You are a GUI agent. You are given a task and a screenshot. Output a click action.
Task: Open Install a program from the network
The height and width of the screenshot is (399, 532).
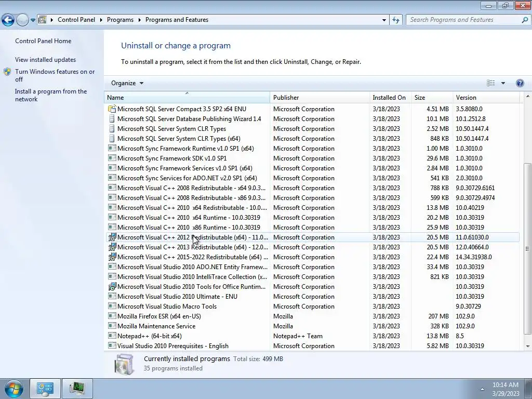(x=51, y=96)
